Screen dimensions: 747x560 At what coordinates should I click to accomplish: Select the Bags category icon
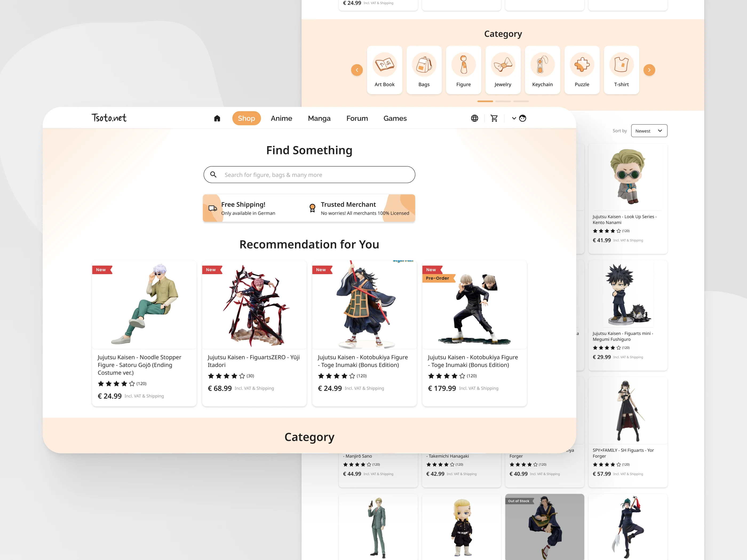coord(424,65)
